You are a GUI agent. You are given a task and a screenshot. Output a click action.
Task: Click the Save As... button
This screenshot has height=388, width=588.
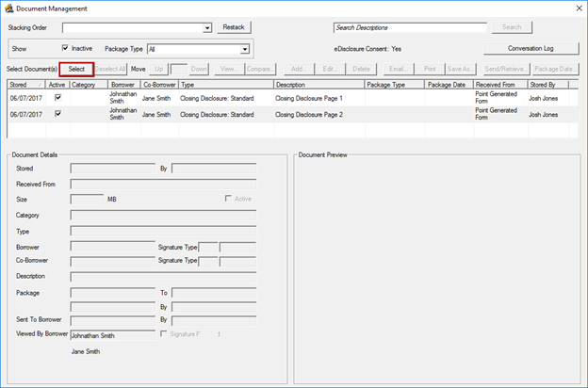click(x=461, y=69)
